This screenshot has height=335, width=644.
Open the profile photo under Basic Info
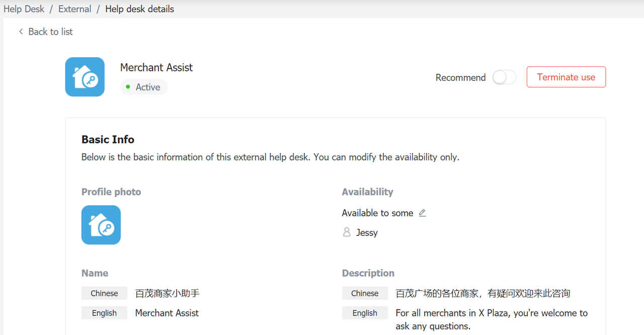[x=101, y=225]
